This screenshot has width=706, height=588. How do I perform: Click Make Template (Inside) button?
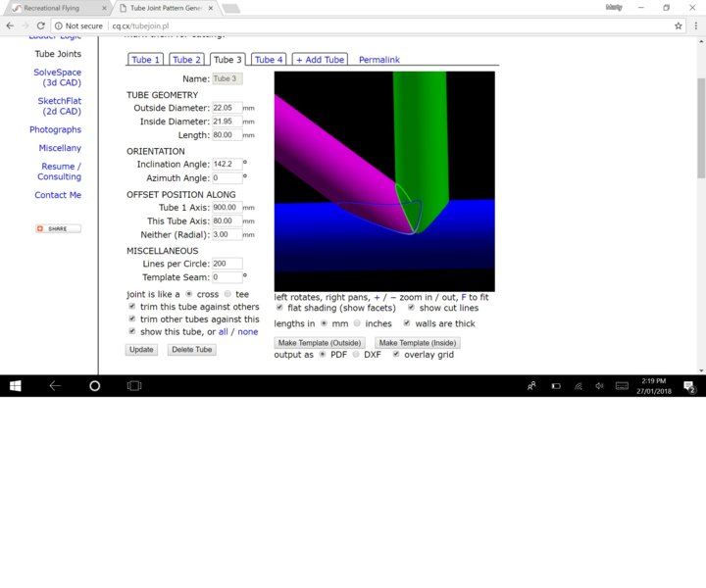(418, 343)
